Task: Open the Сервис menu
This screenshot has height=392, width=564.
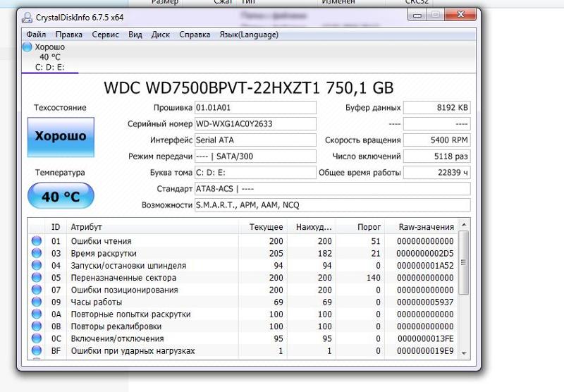Action: (105, 35)
